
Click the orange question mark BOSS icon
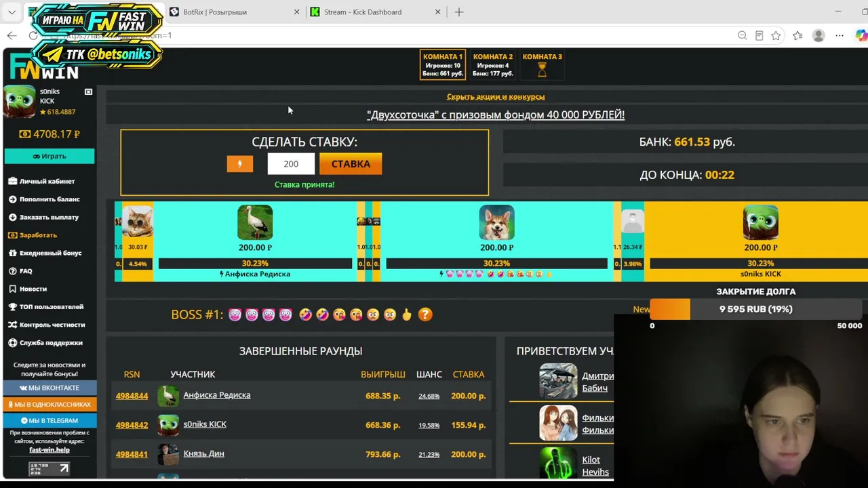[x=425, y=314]
